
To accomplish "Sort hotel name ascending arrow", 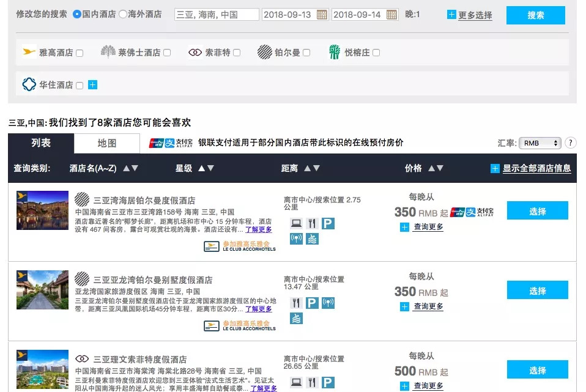I will [x=127, y=168].
